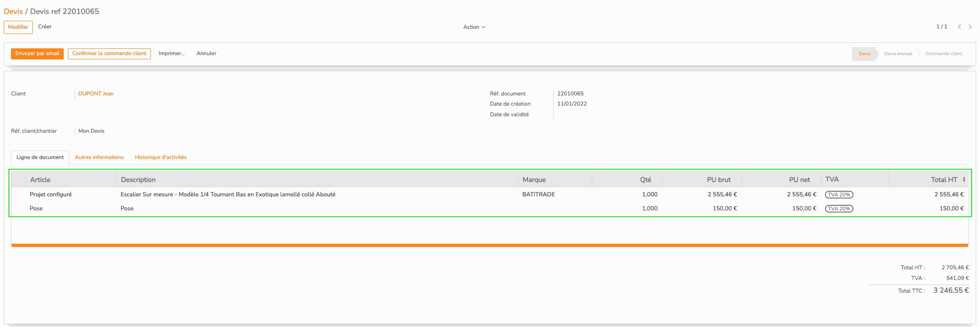The height and width of the screenshot is (327, 980).
Task: Click the TVA 541,09 € total
Action: tap(957, 278)
